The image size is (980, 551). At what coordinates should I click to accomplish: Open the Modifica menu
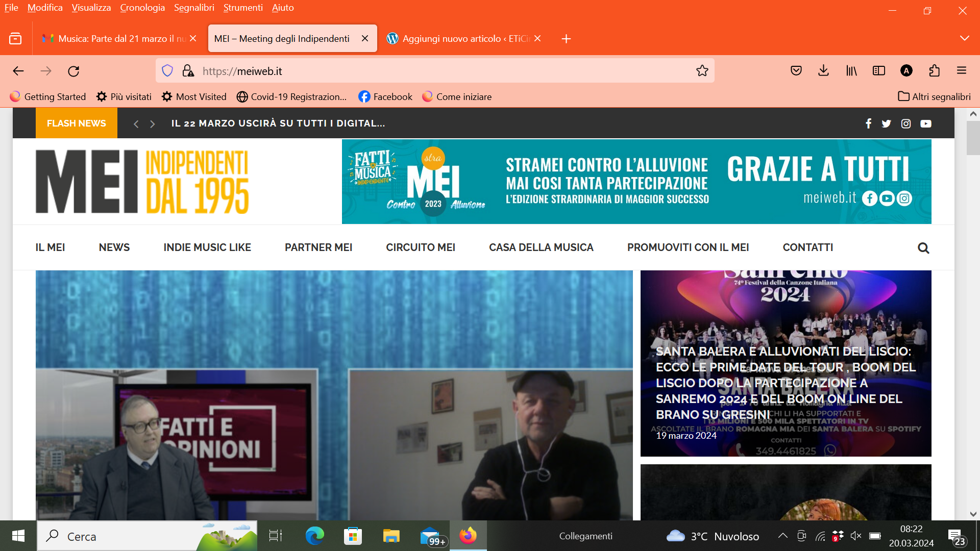[45, 8]
